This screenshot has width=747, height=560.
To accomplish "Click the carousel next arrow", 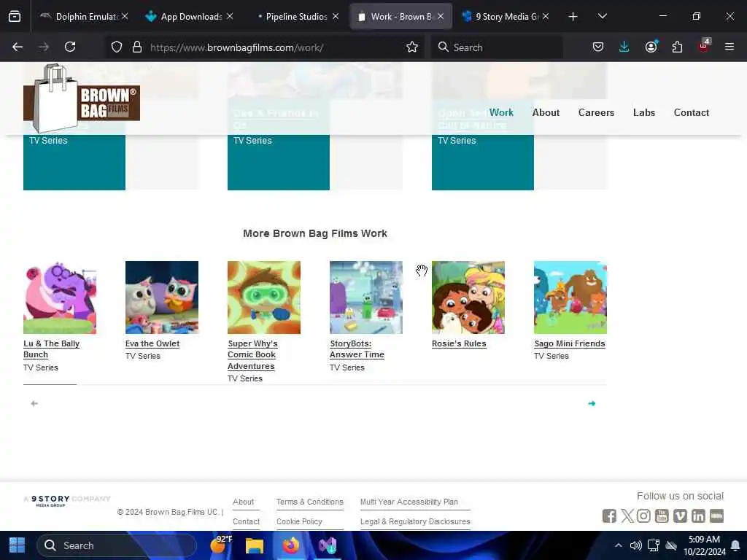I will [x=592, y=403].
